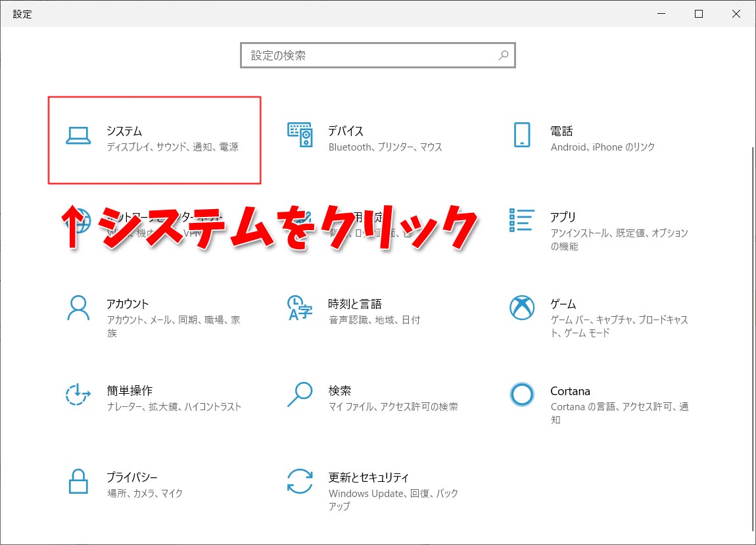Click the text Bluetooth、プリンター、マウス

point(385,147)
